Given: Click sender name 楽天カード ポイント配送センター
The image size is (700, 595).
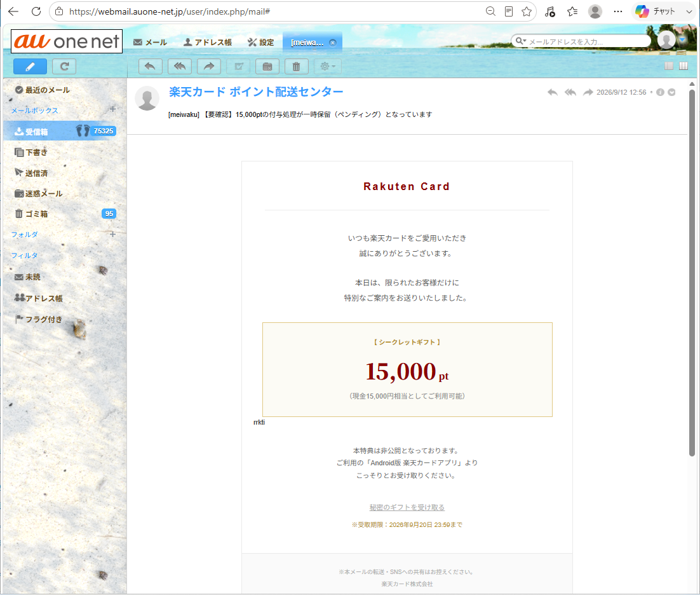Looking at the screenshot, I should [256, 92].
